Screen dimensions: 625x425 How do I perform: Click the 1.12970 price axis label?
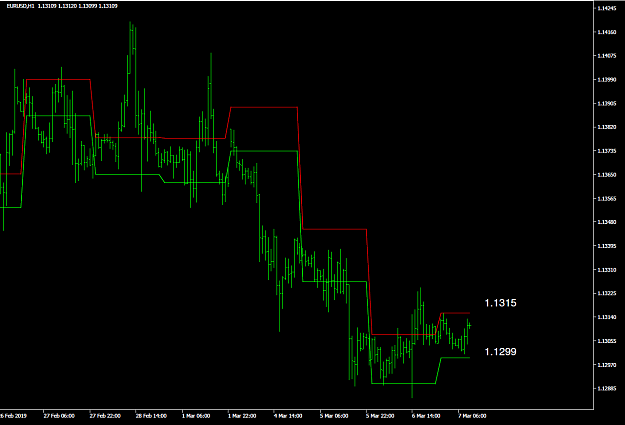click(x=607, y=365)
